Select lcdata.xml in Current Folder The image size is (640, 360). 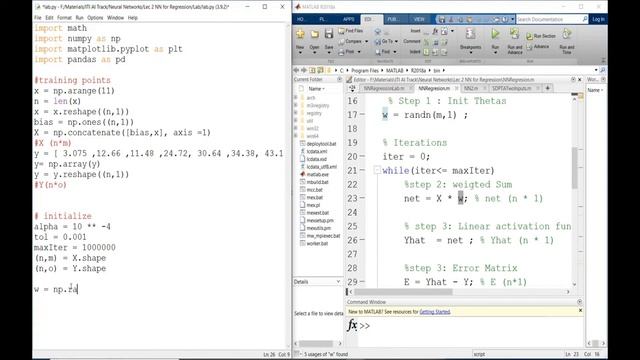pyautogui.click(x=317, y=151)
